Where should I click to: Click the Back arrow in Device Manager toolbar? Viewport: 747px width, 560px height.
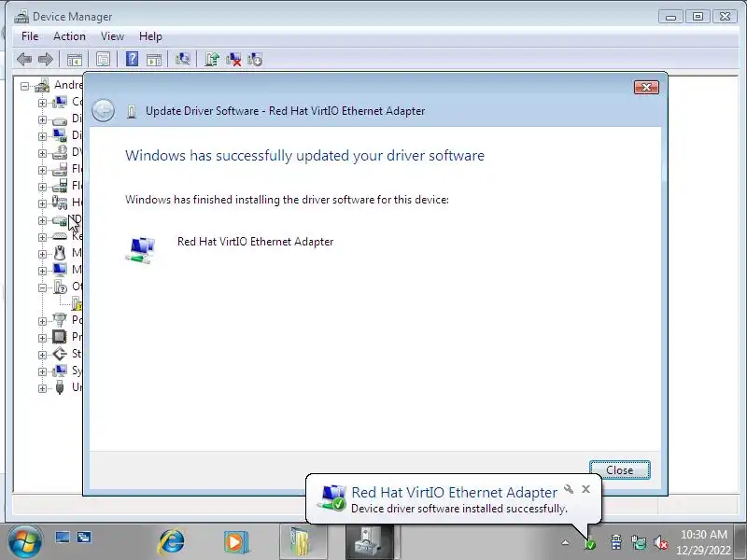(x=24, y=60)
